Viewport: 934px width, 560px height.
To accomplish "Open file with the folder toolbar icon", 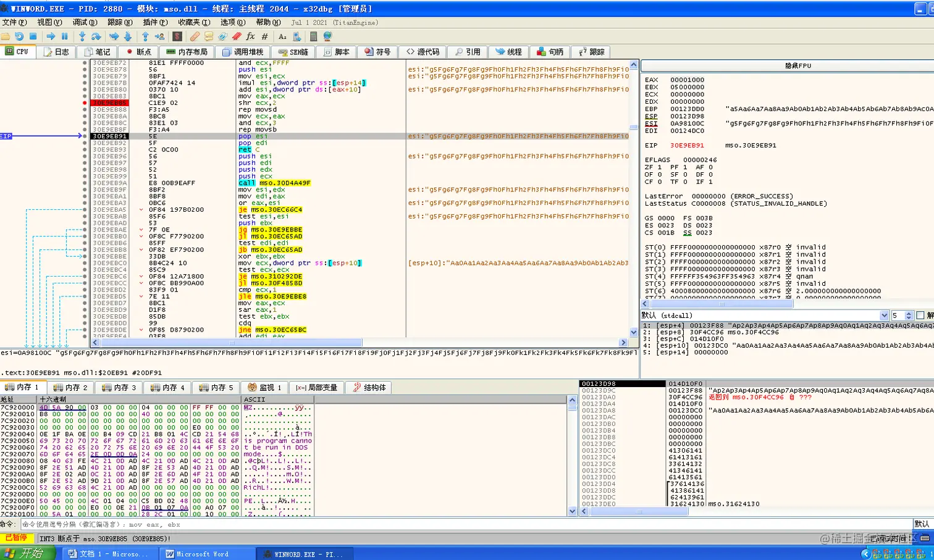I will pos(6,36).
